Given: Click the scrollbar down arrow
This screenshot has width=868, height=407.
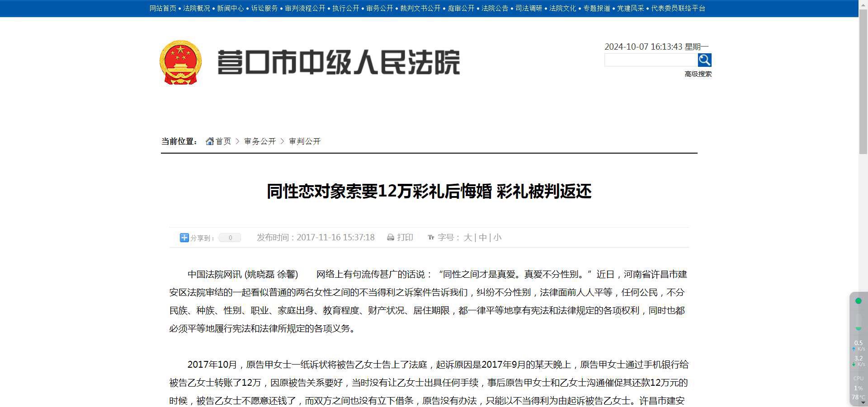Looking at the screenshot, I should pyautogui.click(x=863, y=403).
